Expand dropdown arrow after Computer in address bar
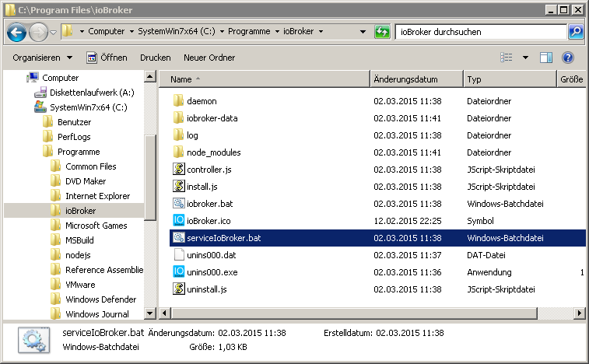589x364 pixels. (x=131, y=32)
